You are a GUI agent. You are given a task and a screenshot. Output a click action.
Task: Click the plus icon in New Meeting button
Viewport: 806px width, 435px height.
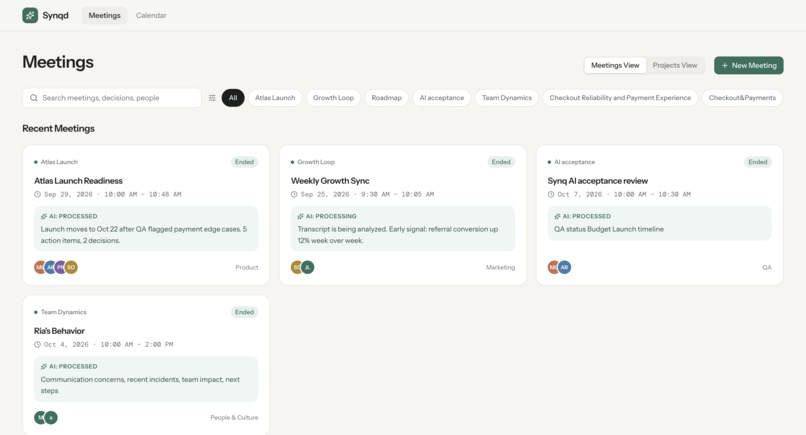pos(725,65)
